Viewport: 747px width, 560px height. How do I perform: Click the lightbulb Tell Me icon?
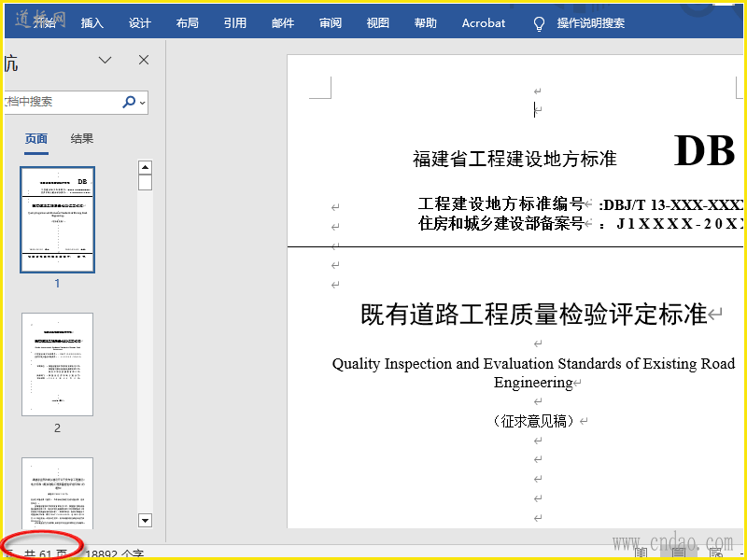click(x=539, y=23)
